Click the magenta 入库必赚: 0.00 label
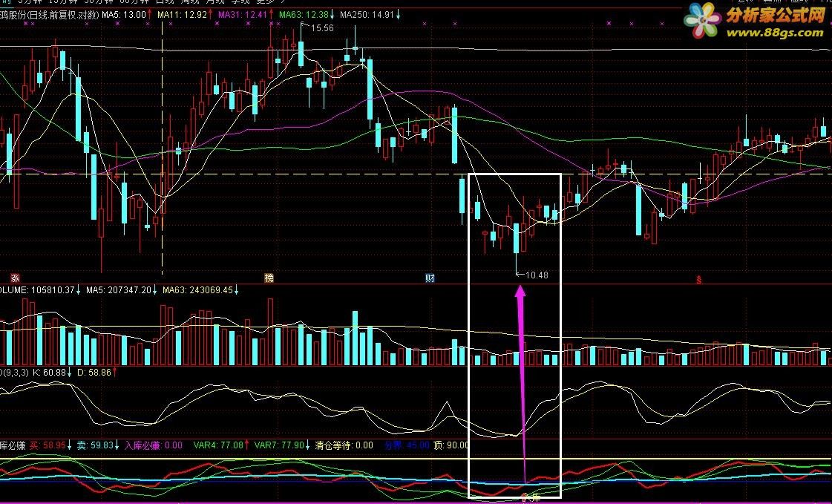Viewport: 832px width, 504px height. pos(154,445)
